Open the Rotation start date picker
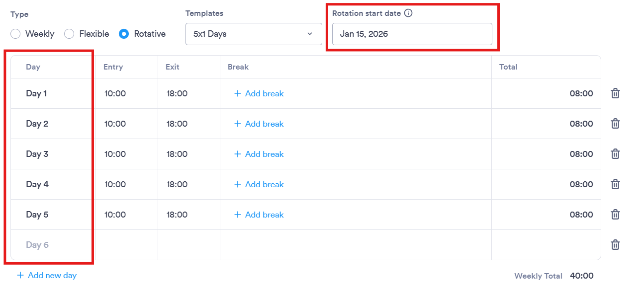 [412, 34]
